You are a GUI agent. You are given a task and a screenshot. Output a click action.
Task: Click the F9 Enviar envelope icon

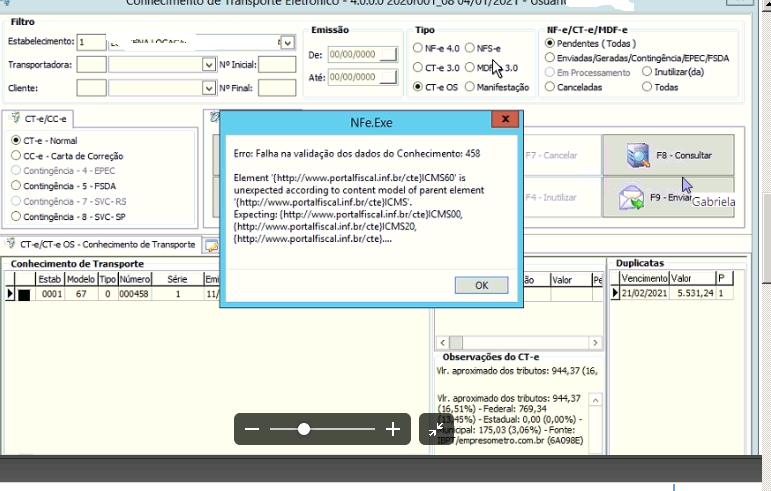pos(631,198)
